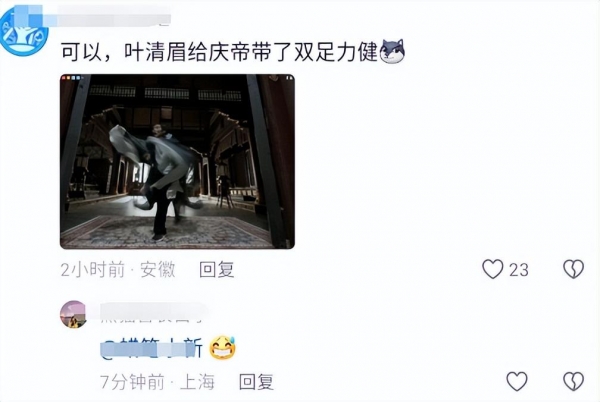Open the attached palace scene image

click(177, 161)
